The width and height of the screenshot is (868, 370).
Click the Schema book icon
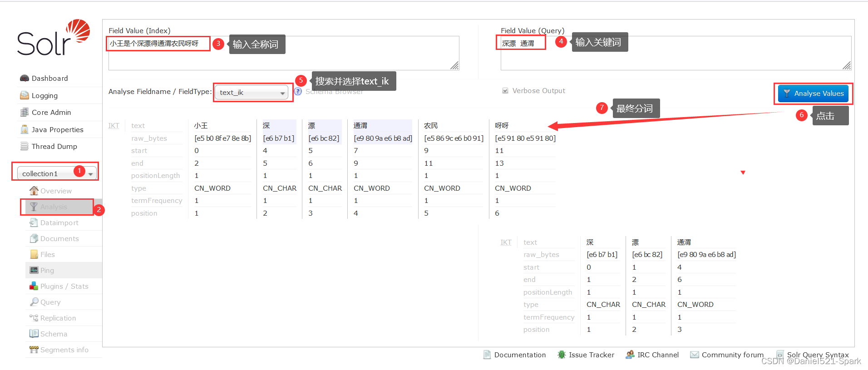34,334
